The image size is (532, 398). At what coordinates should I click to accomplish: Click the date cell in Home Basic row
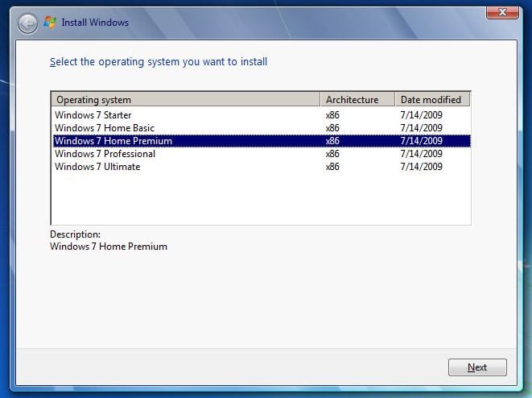(421, 128)
